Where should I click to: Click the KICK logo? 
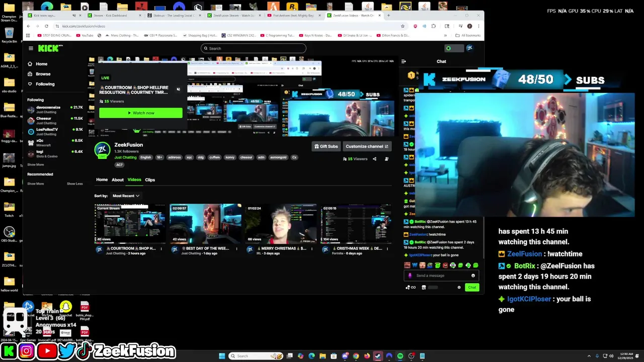click(x=50, y=48)
